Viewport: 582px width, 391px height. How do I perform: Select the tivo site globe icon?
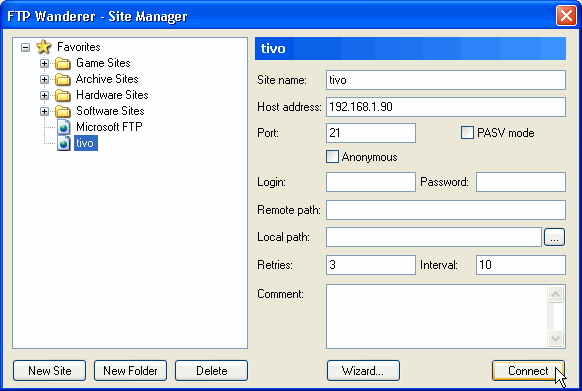(63, 143)
